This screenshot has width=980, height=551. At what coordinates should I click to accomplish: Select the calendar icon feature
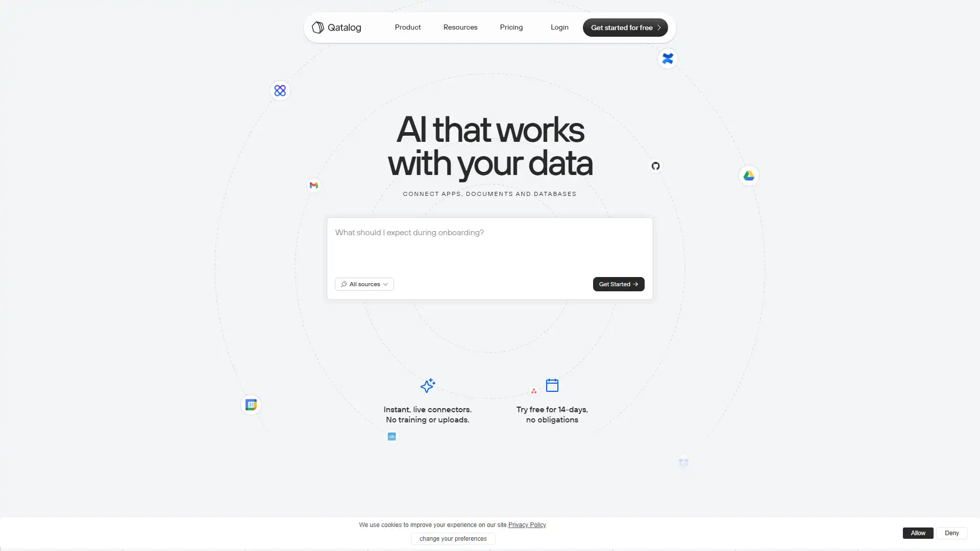[x=552, y=386]
